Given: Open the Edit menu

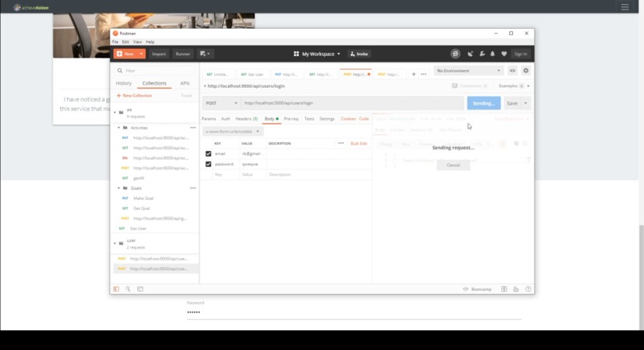Looking at the screenshot, I should click(125, 42).
